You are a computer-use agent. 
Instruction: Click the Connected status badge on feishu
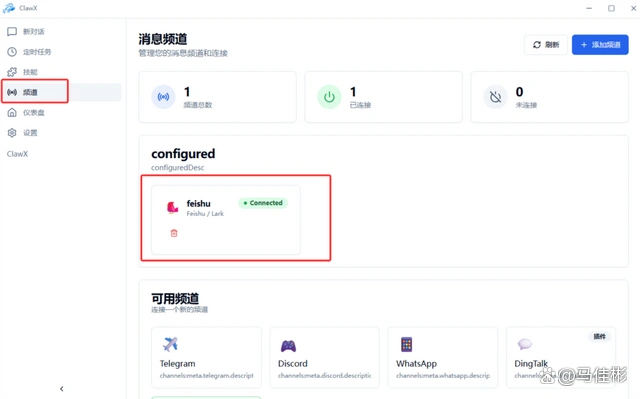[x=263, y=203]
